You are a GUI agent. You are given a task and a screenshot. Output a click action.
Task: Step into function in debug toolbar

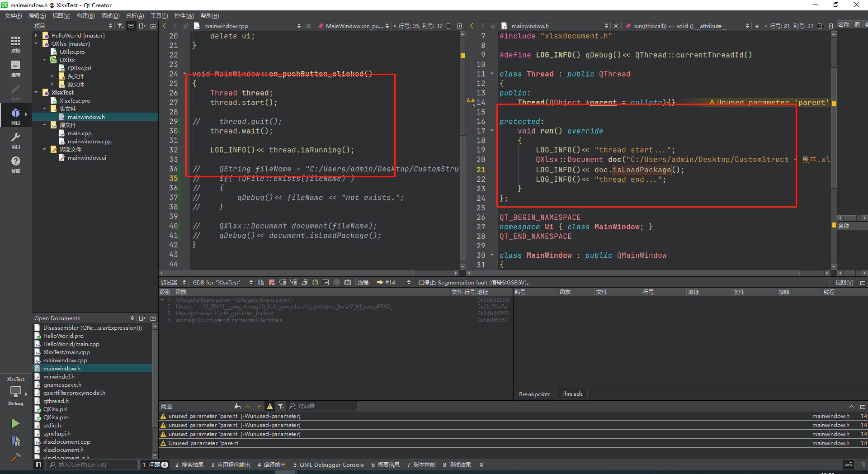[293, 282]
